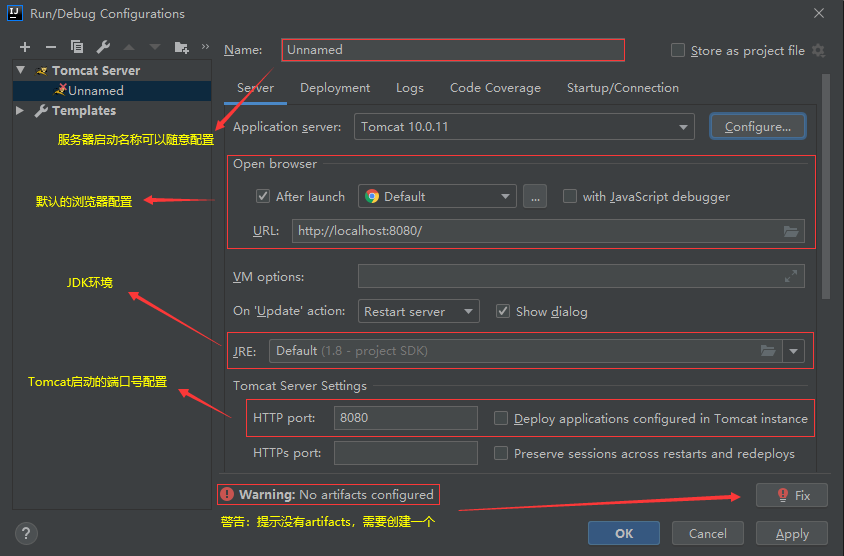This screenshot has height=556, width=844.
Task: Expand the Templates tree node
Action: pos(20,110)
